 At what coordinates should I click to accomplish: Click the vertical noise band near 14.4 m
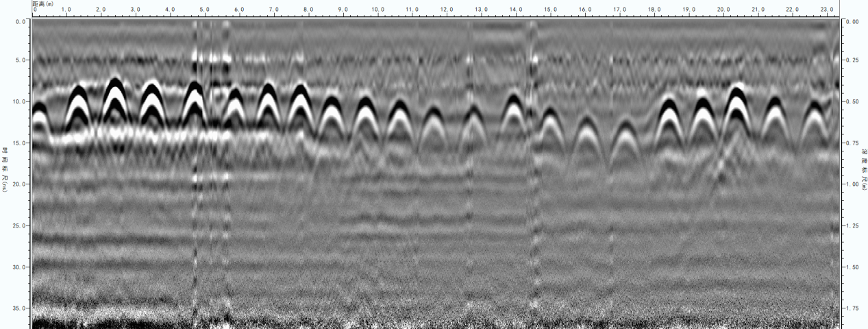531,164
